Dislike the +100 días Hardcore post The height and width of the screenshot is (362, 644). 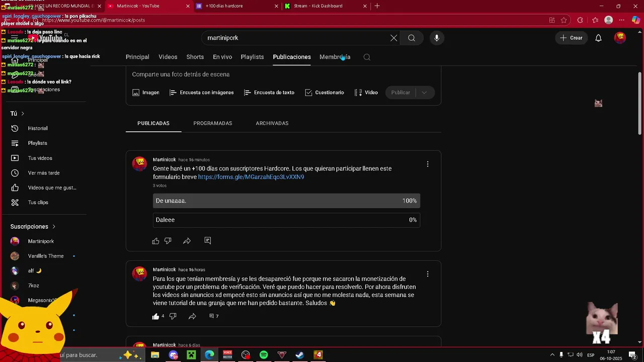pyautogui.click(x=168, y=241)
